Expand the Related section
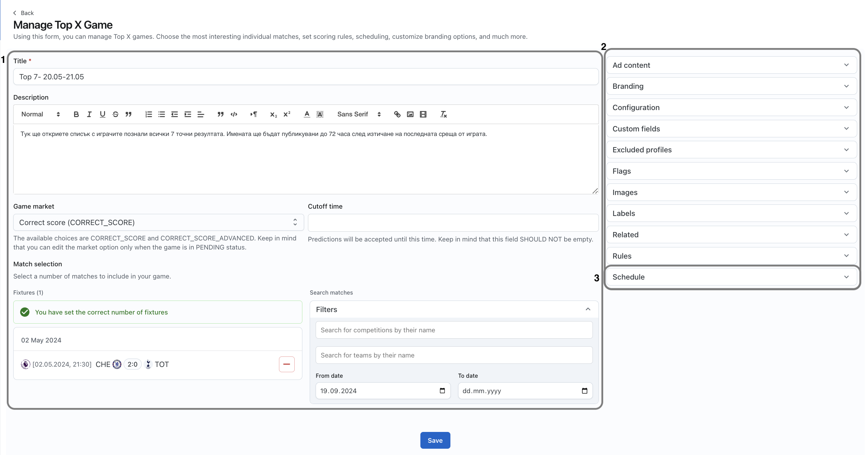The image size is (868, 455). coord(731,234)
